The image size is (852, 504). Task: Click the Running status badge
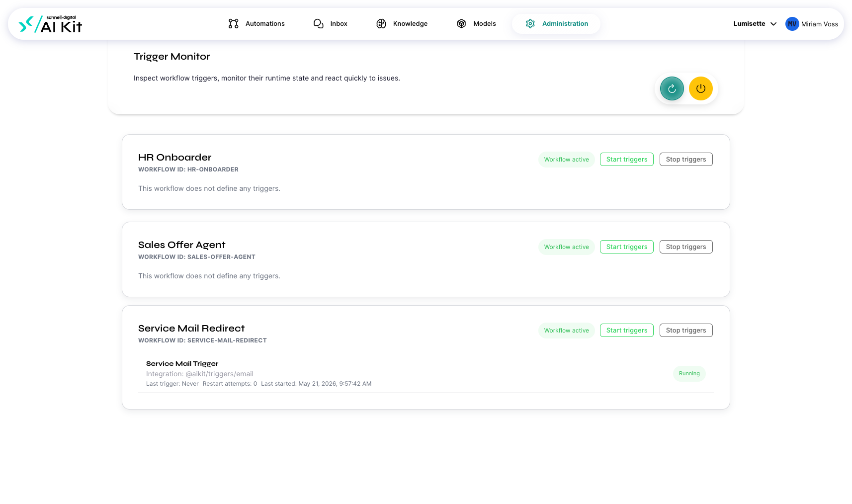[689, 374]
